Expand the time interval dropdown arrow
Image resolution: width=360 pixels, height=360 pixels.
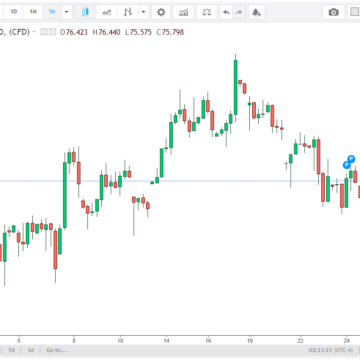click(x=67, y=12)
